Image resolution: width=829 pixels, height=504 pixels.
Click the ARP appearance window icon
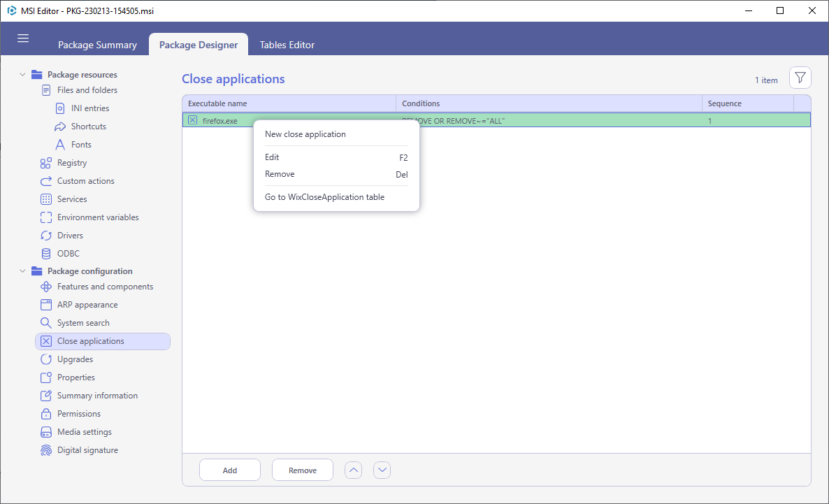pos(46,305)
